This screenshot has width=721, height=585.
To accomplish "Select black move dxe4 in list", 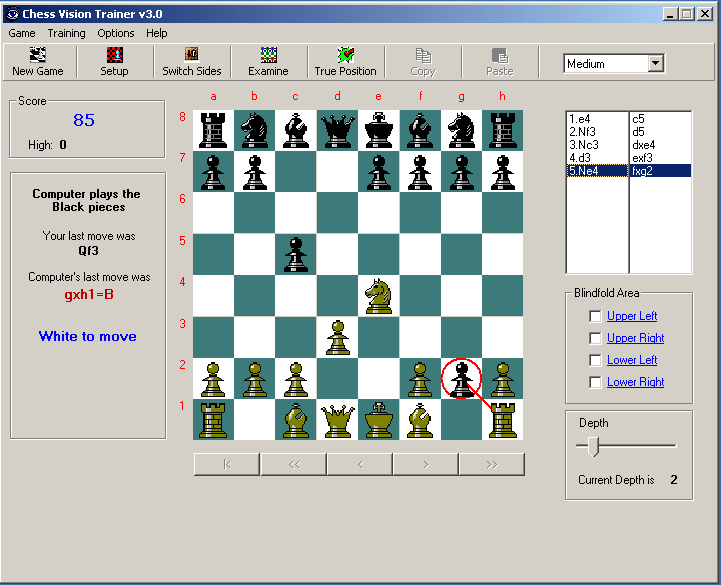I will pos(660,145).
